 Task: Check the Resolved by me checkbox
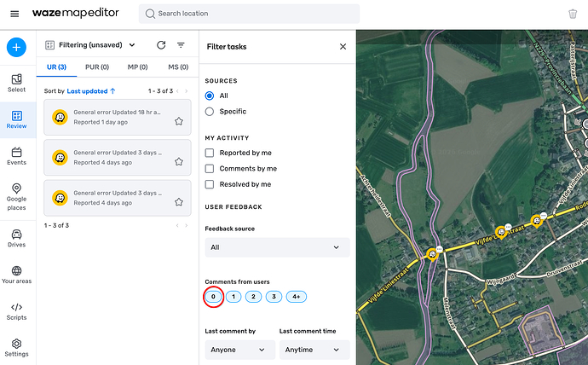pos(210,184)
